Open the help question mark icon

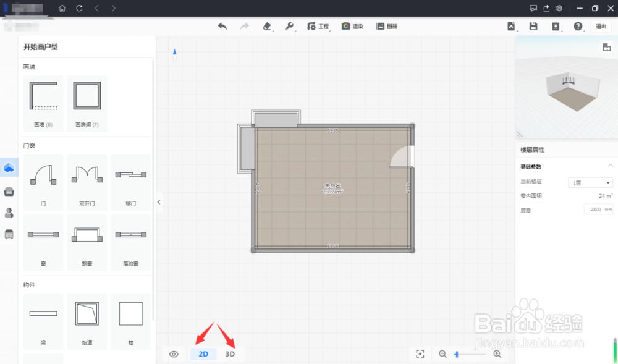pos(578,27)
